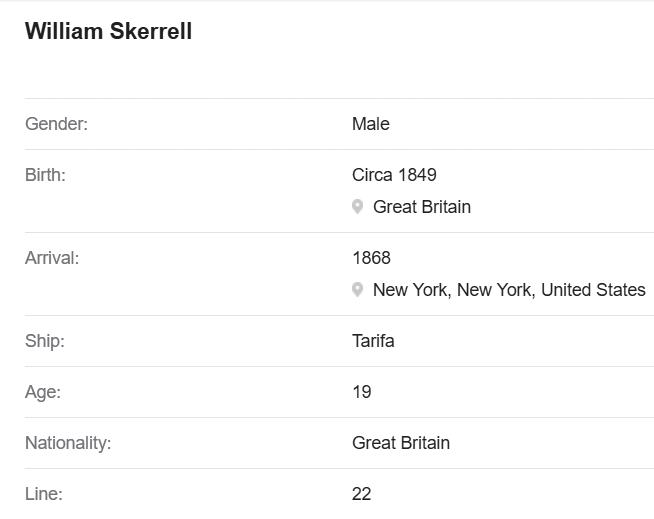Click the word Skerrell in the title
Viewport: 654px width, 519px height.
coord(151,31)
